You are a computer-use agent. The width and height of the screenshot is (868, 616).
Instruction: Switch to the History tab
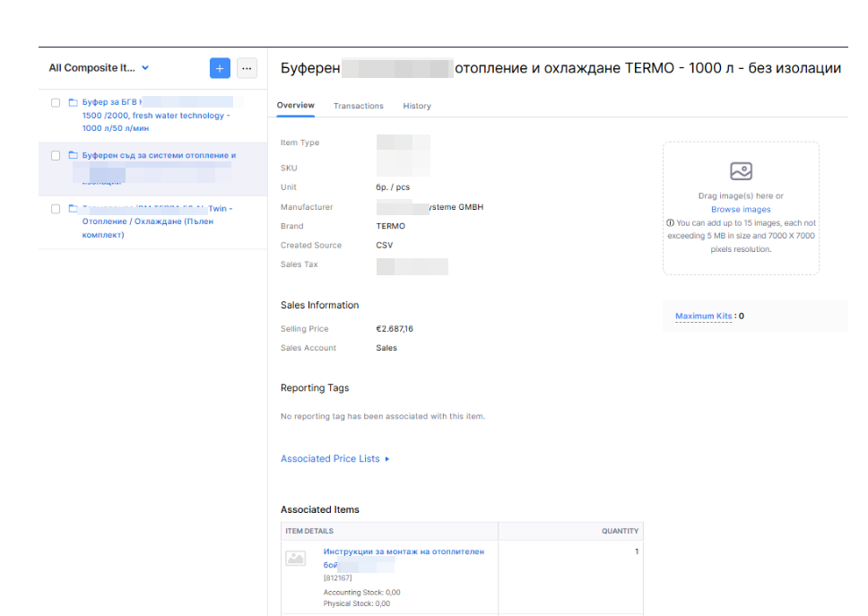tap(416, 105)
